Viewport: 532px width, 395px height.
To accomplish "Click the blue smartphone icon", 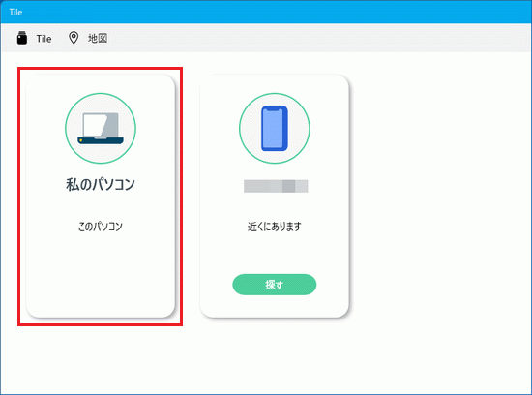I will pyautogui.click(x=275, y=128).
